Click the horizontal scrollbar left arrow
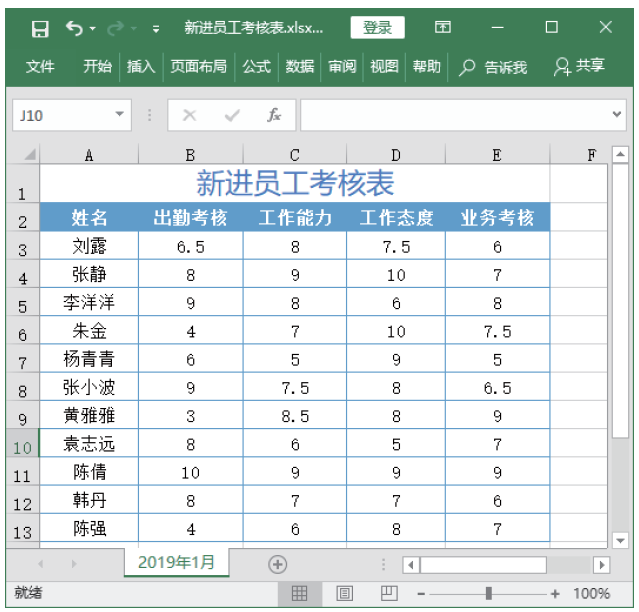This screenshot has height=612, width=639. tap(411, 565)
